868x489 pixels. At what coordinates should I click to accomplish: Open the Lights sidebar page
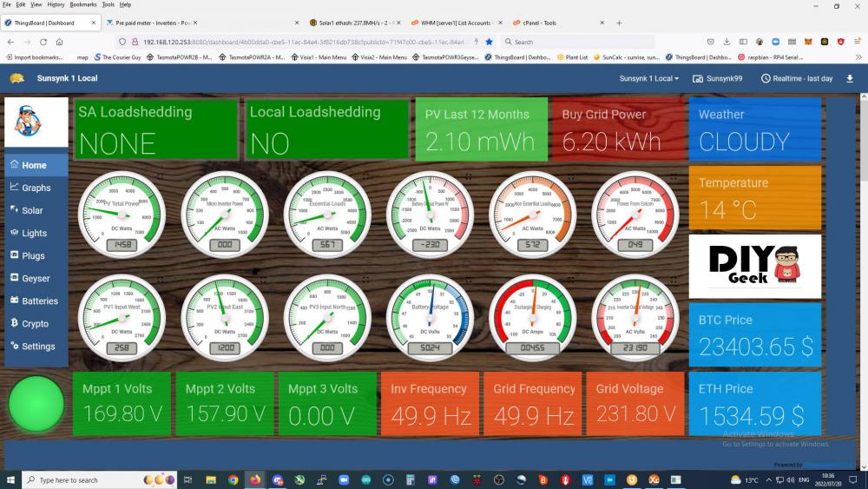coord(36,233)
